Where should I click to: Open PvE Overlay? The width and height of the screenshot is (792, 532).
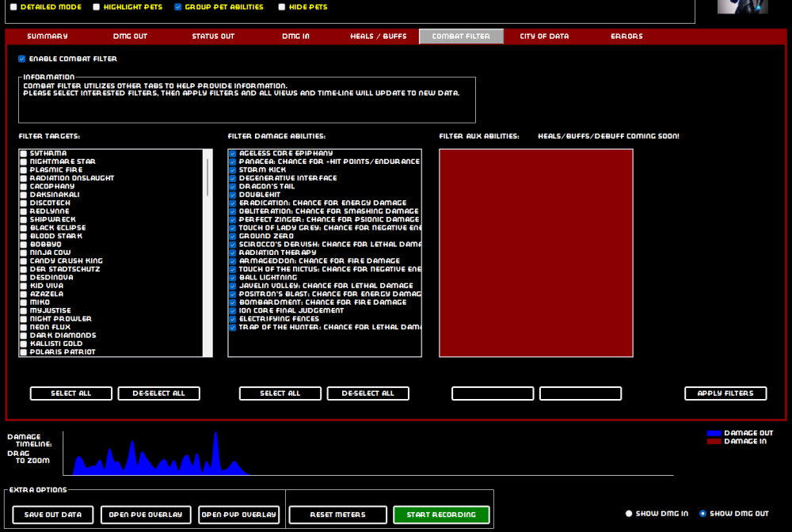point(146,515)
